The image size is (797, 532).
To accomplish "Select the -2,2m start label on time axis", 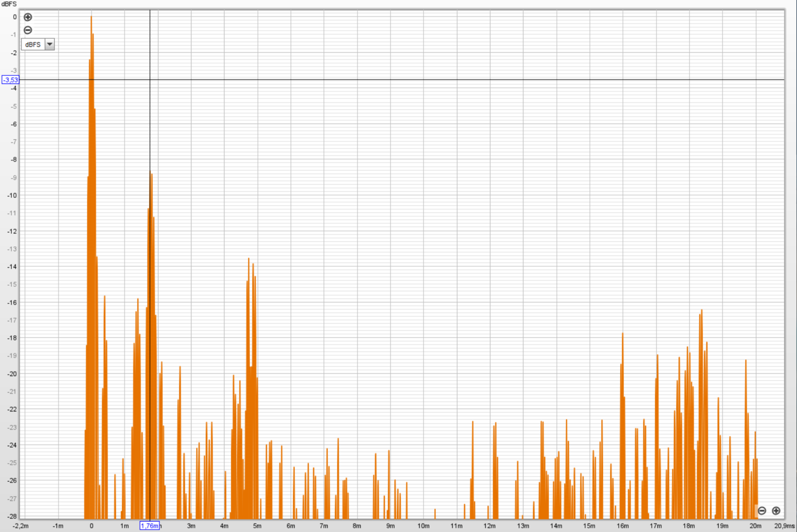I will click(x=21, y=526).
